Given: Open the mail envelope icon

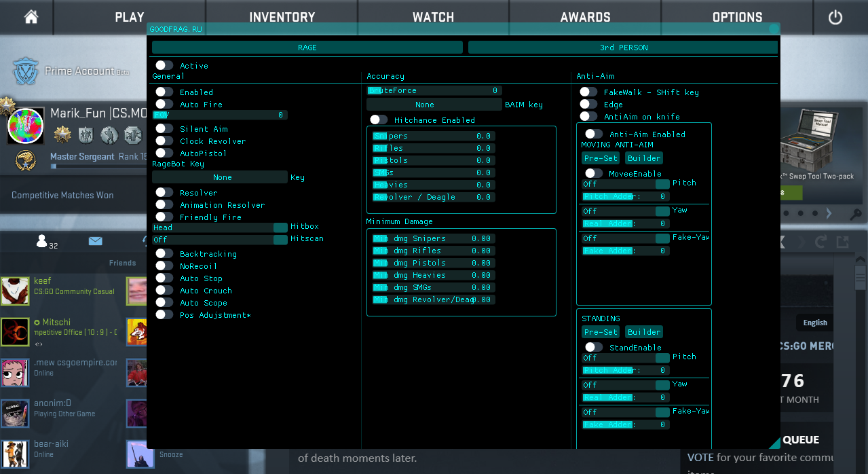Looking at the screenshot, I should click(95, 241).
